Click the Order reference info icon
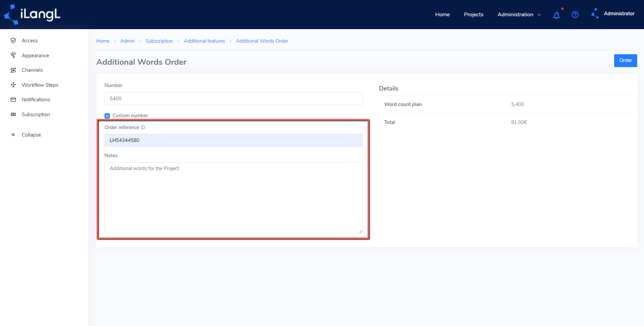 pos(143,127)
